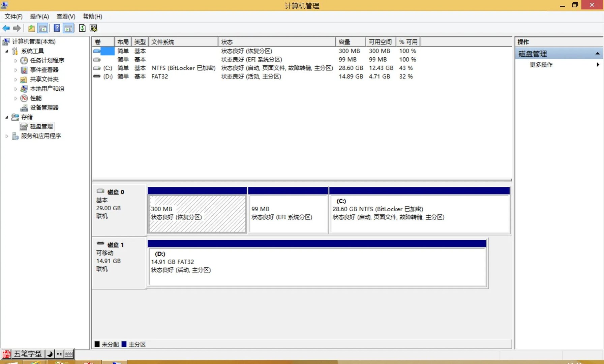
Task: Toggle the IME half/full width moon icon
Action: (50, 354)
